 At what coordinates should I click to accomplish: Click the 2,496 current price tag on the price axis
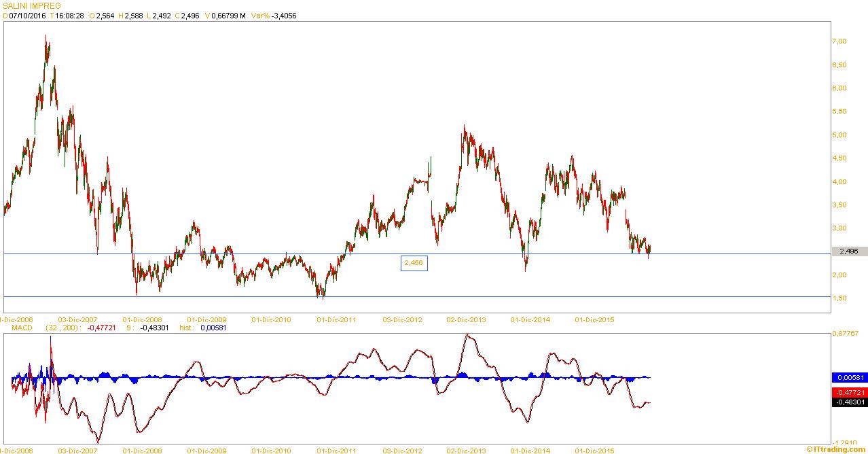pos(849,251)
